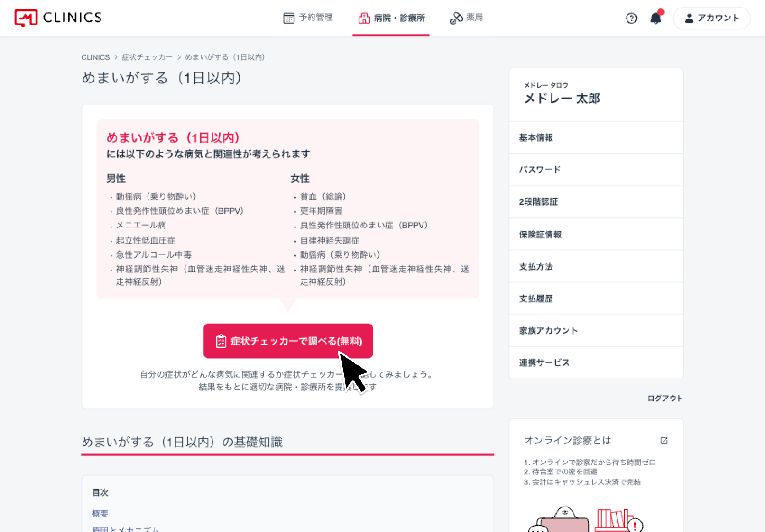
Task: Open 2段階認証 settings
Action: (x=596, y=202)
